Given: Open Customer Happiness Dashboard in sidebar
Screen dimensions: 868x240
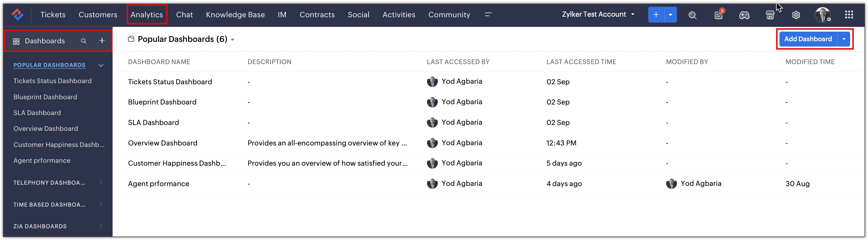Looking at the screenshot, I should click(x=59, y=144).
